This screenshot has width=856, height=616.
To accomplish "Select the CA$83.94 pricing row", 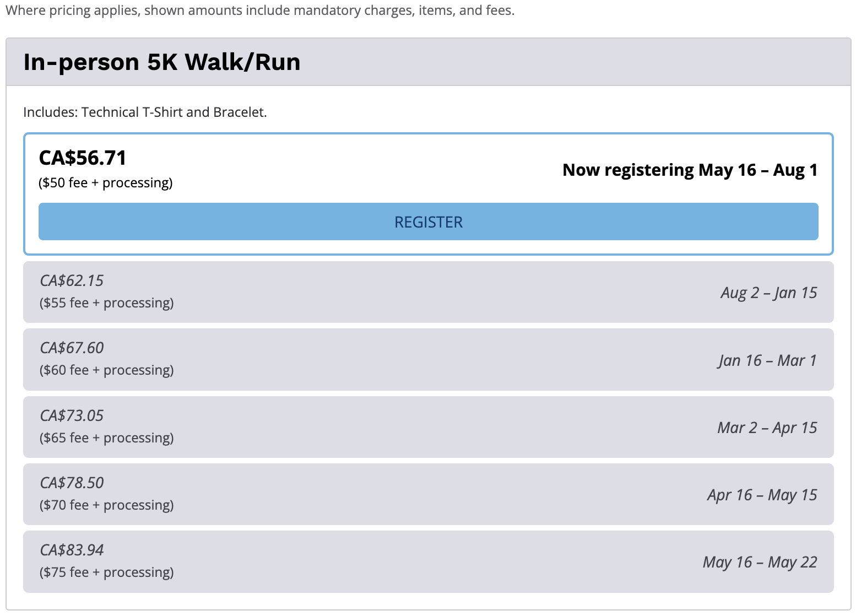I will [428, 562].
